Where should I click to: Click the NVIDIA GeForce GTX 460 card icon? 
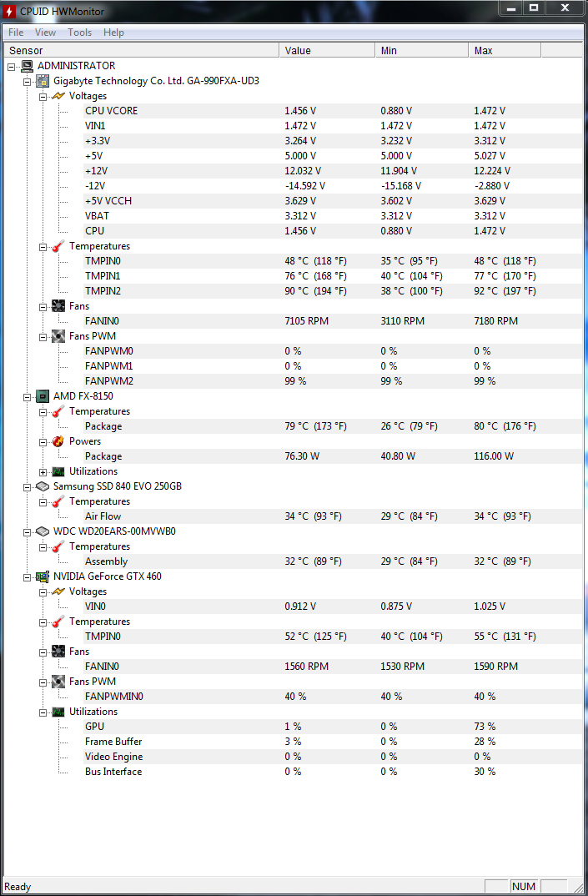click(x=43, y=576)
